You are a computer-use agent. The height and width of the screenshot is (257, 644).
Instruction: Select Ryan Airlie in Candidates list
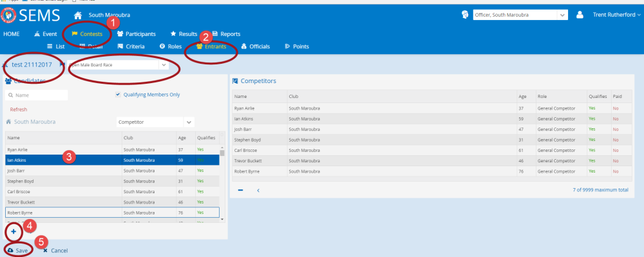click(112, 149)
